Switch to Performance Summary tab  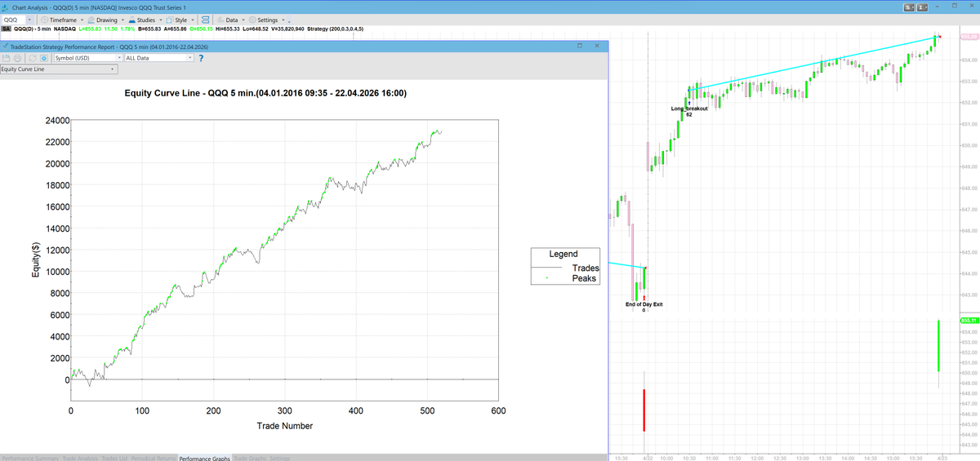29,458
